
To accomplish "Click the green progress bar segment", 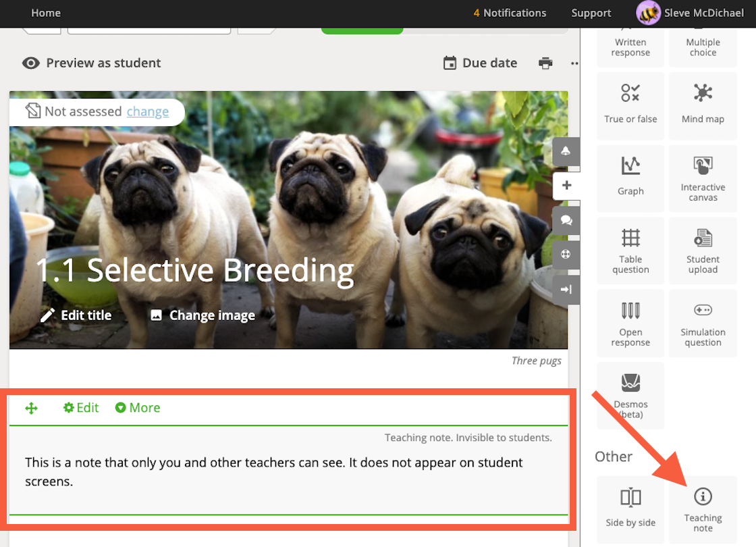I will click(x=362, y=31).
